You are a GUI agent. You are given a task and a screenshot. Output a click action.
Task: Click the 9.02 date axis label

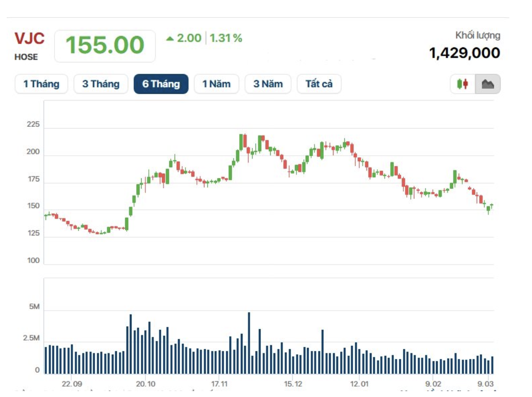click(x=433, y=384)
